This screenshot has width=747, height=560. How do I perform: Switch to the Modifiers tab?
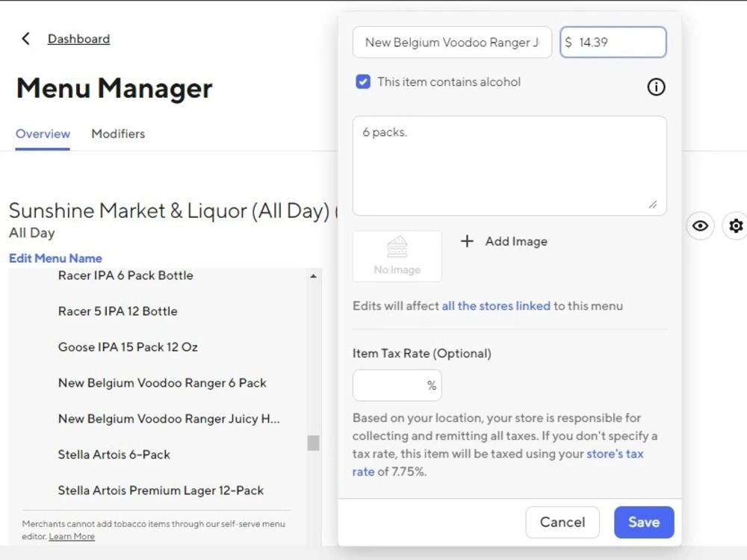coord(118,134)
